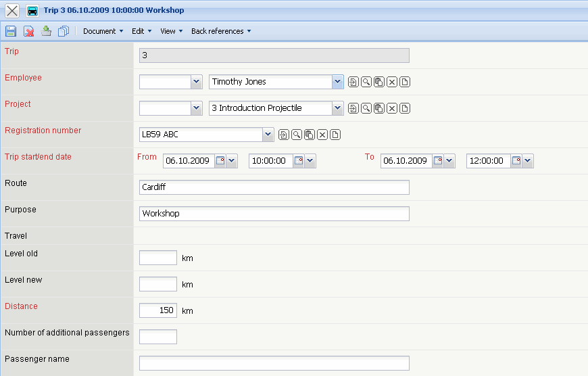Close the trip form with the X button
The width and height of the screenshot is (588, 376).
click(x=12, y=11)
